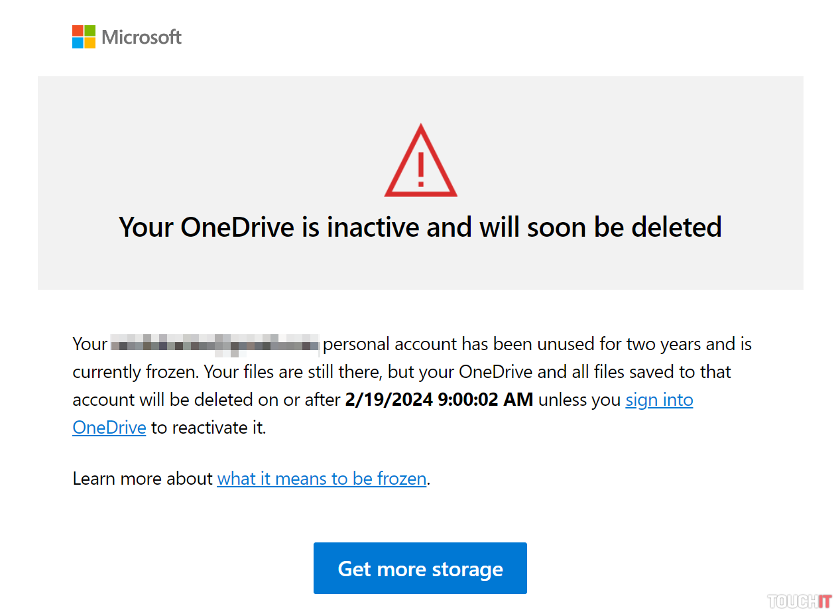This screenshot has width=840, height=616.
Task: Click the red warning triangle icon
Action: 420,162
